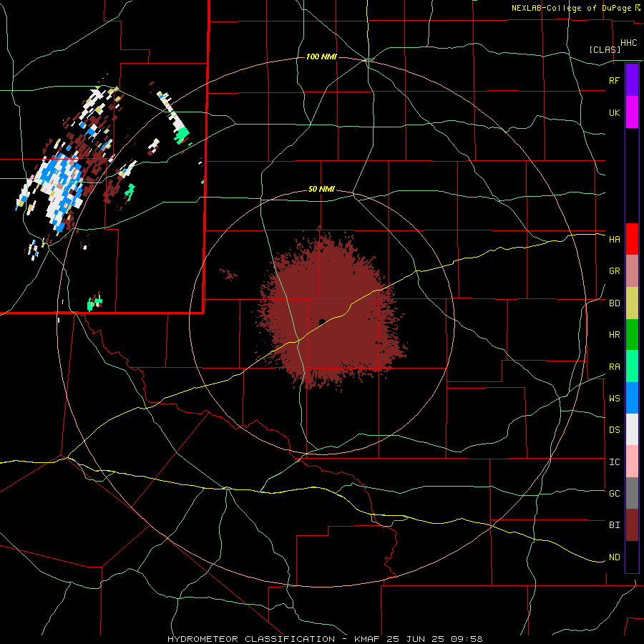Pick the RA mint-green legend swatch
644x644 pixels.
coord(632,366)
